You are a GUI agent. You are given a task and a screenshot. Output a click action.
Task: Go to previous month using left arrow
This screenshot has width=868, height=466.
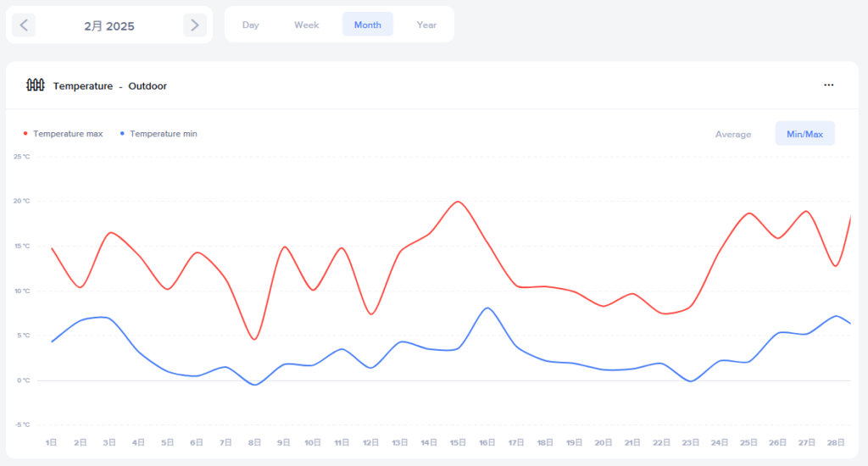(x=24, y=25)
